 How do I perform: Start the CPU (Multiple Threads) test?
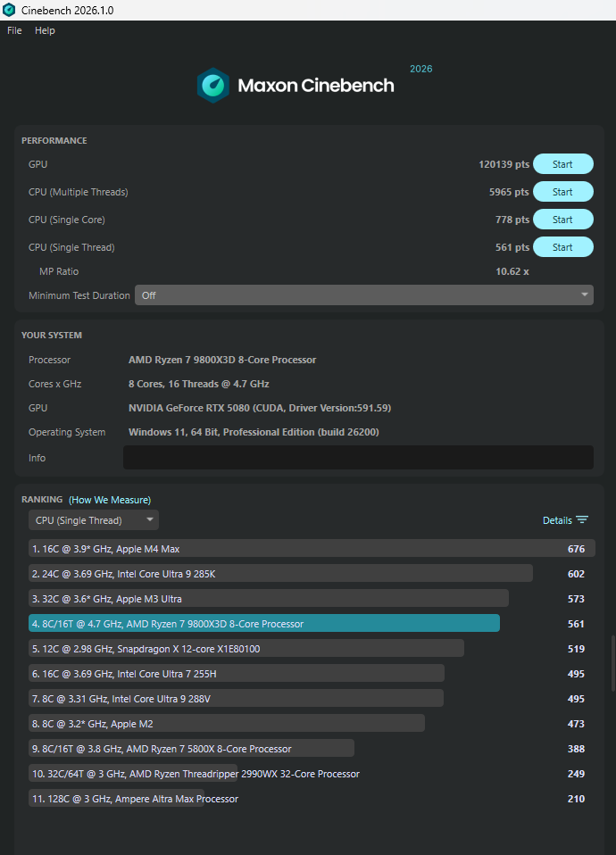tap(562, 192)
